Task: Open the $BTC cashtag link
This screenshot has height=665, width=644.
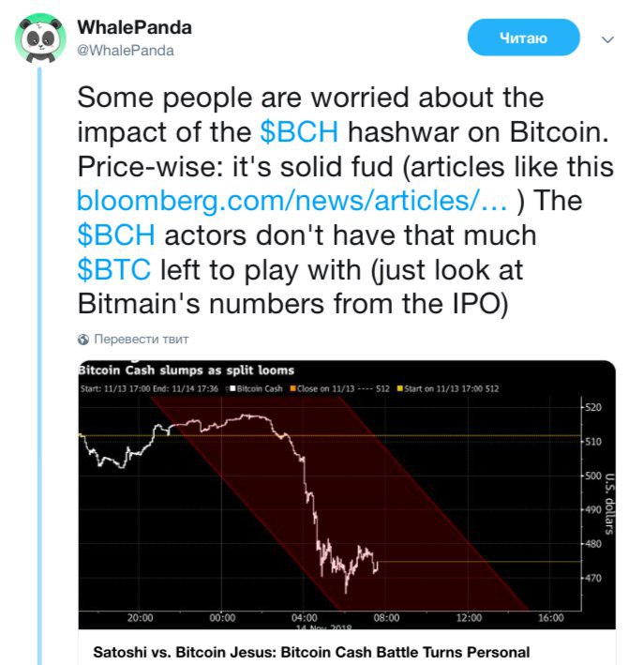Action: (112, 270)
